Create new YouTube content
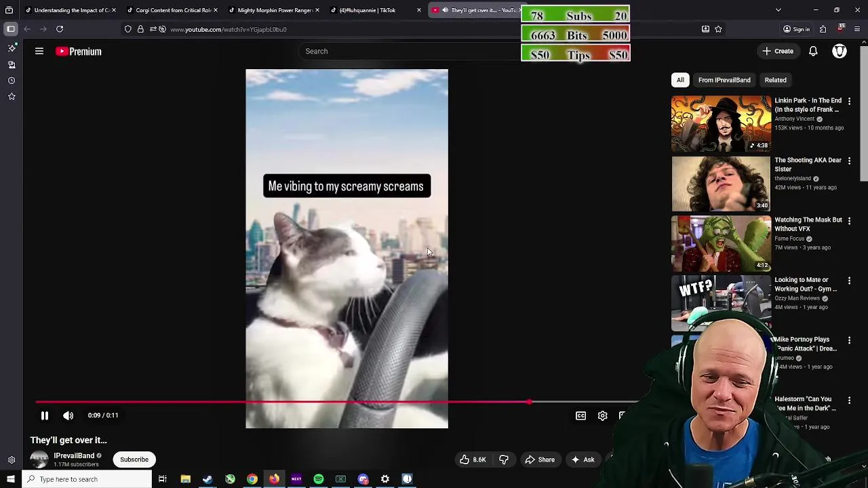The height and width of the screenshot is (488, 868). [778, 51]
